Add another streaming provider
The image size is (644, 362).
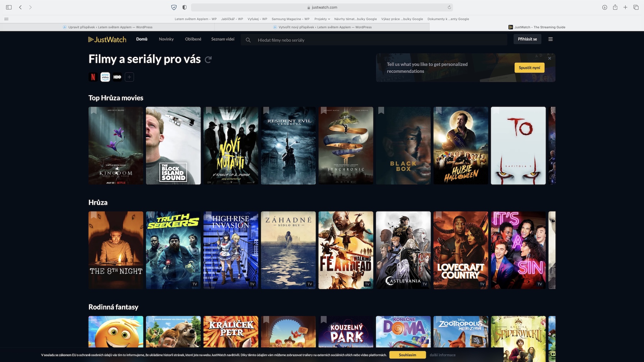129,77
